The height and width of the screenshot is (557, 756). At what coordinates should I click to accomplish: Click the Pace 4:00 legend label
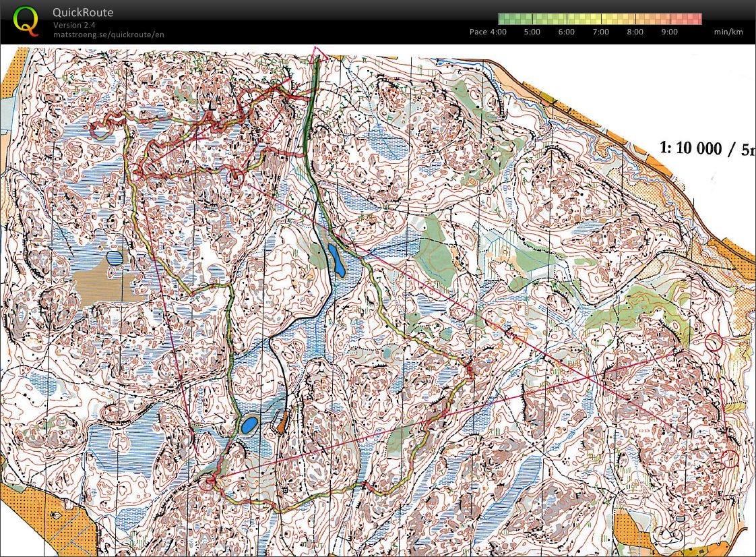(x=488, y=32)
